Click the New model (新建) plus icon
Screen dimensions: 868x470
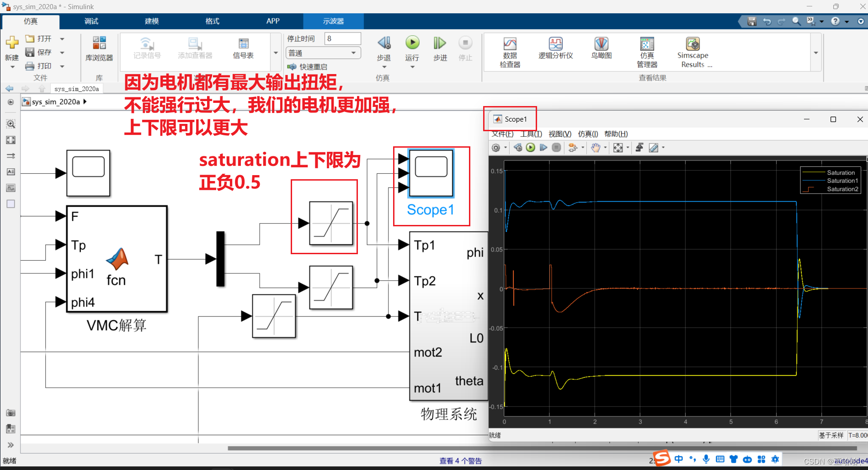click(12, 43)
